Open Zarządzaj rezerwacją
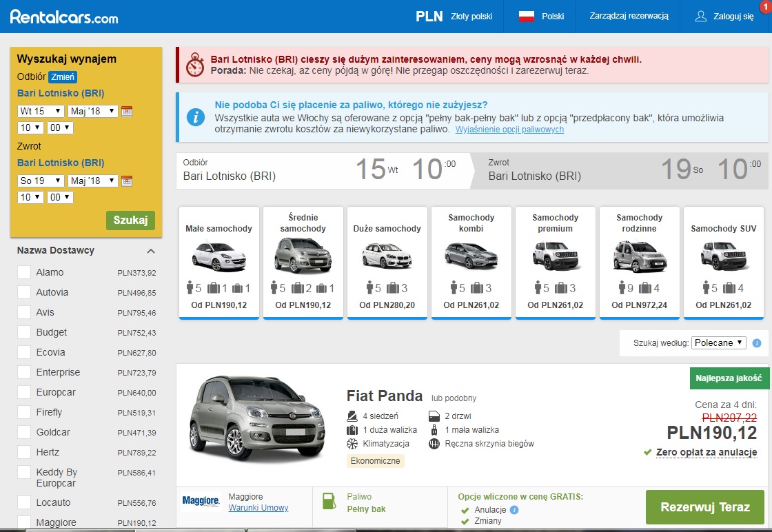 629,16
